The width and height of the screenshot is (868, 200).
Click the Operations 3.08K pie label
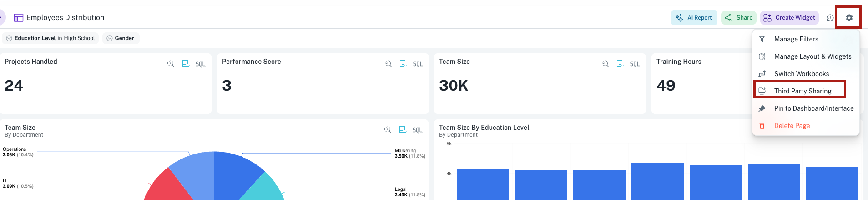pos(18,152)
